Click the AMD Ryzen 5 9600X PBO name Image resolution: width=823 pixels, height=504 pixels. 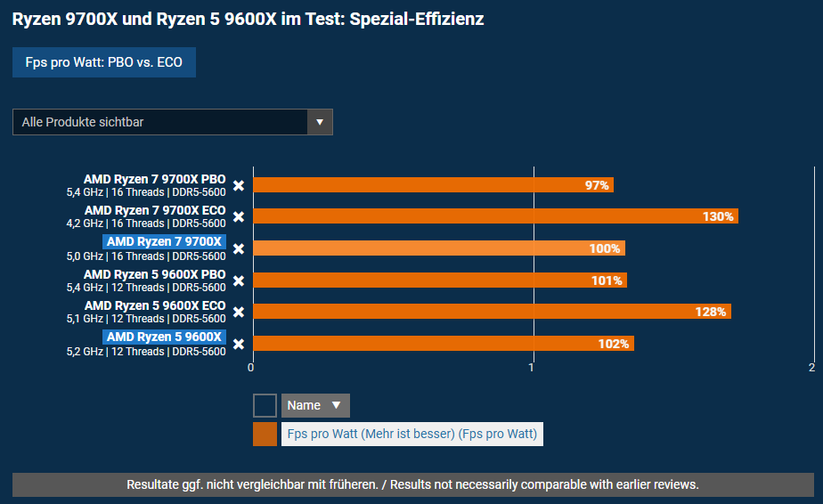[155, 274]
